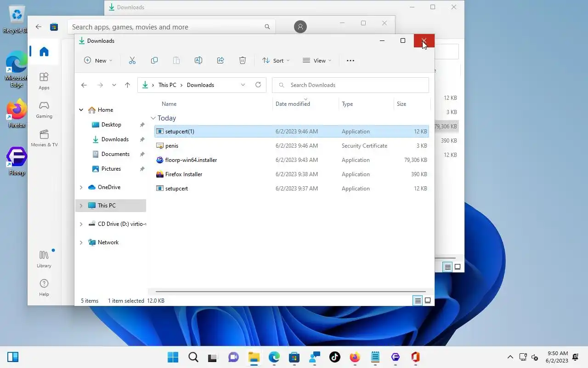
Task: Click the Microsoft Store profile avatar
Action: [x=300, y=27]
